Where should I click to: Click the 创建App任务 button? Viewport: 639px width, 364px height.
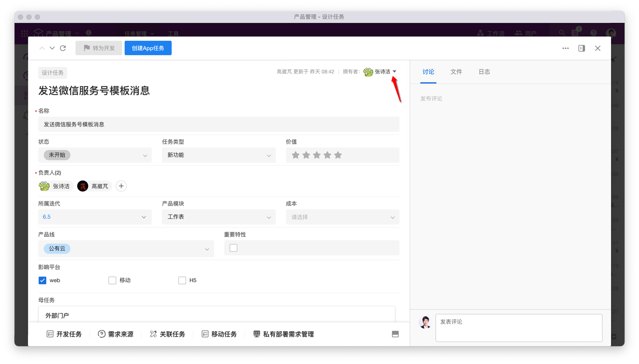pyautogui.click(x=148, y=48)
